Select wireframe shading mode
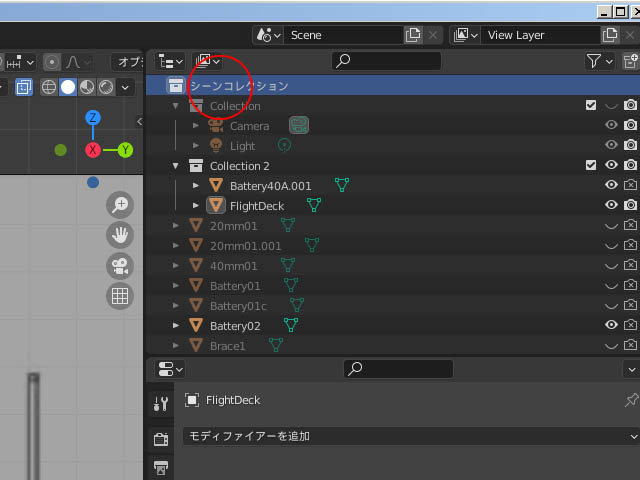Screen dimensions: 640x480 coord(49,87)
